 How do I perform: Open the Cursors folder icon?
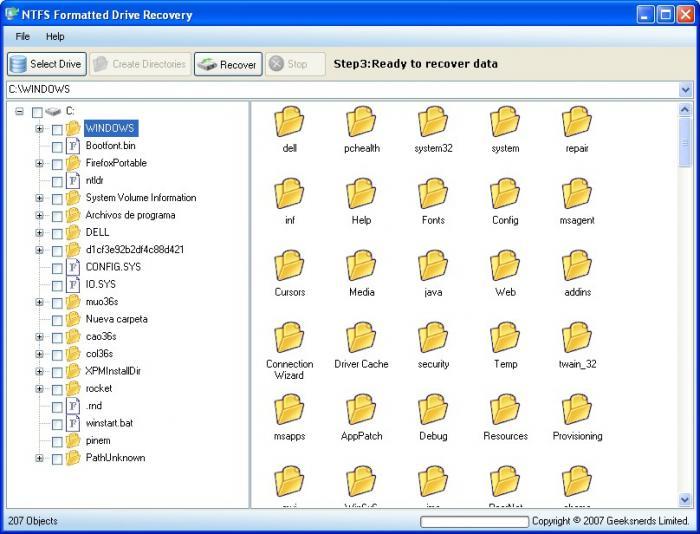point(289,266)
